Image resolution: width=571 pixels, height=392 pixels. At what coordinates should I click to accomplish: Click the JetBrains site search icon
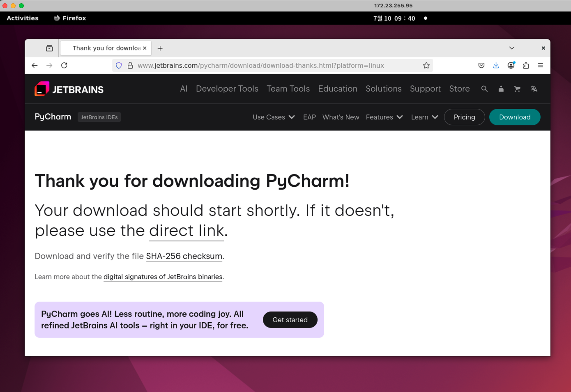[x=484, y=89]
